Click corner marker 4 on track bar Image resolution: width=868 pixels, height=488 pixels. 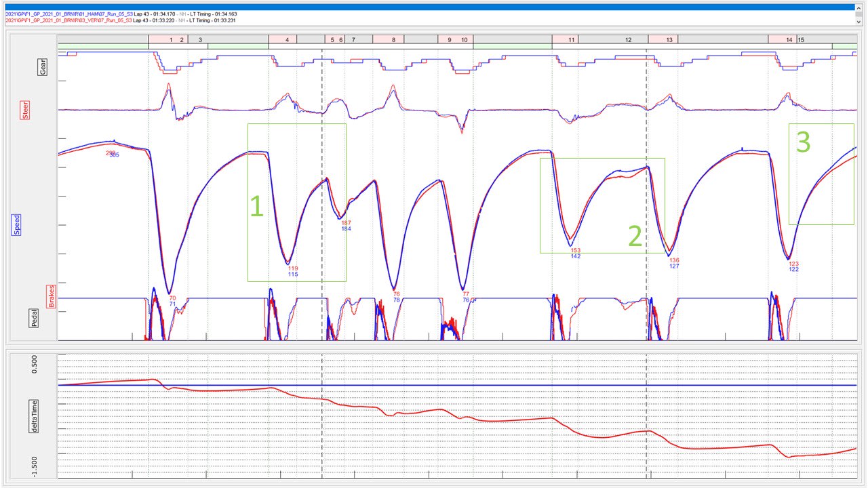point(288,40)
